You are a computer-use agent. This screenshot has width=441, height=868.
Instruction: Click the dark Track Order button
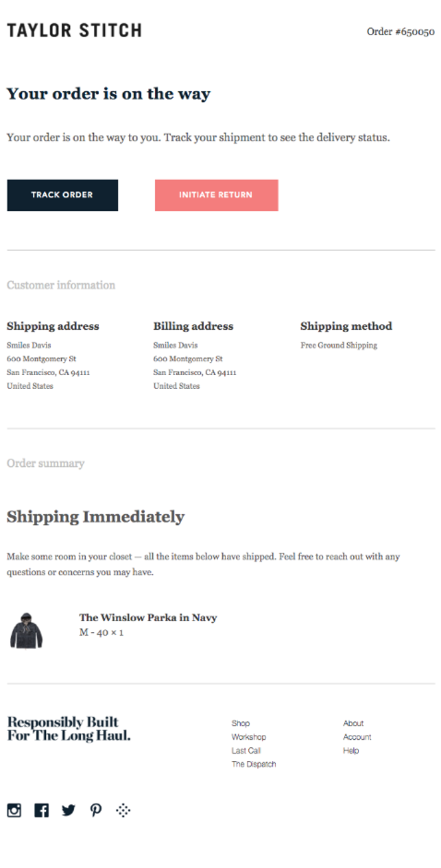coord(62,195)
